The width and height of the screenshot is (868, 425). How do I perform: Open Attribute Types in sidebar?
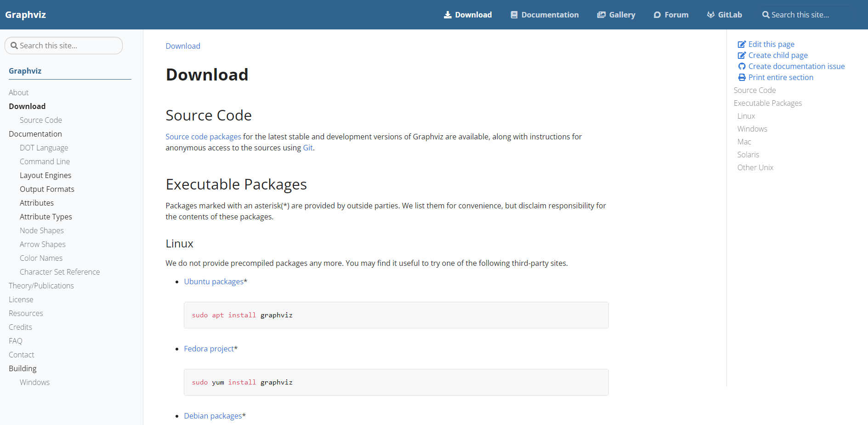click(46, 217)
